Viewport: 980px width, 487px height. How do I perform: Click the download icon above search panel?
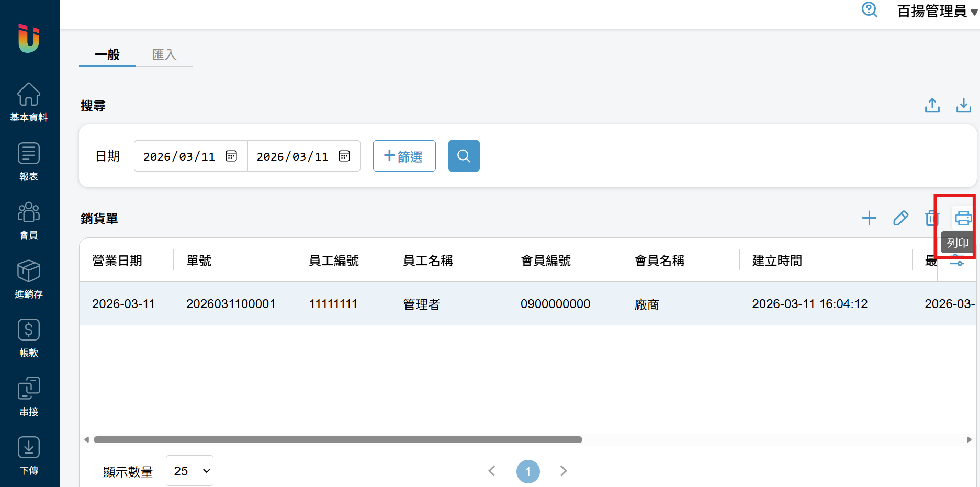point(963,106)
